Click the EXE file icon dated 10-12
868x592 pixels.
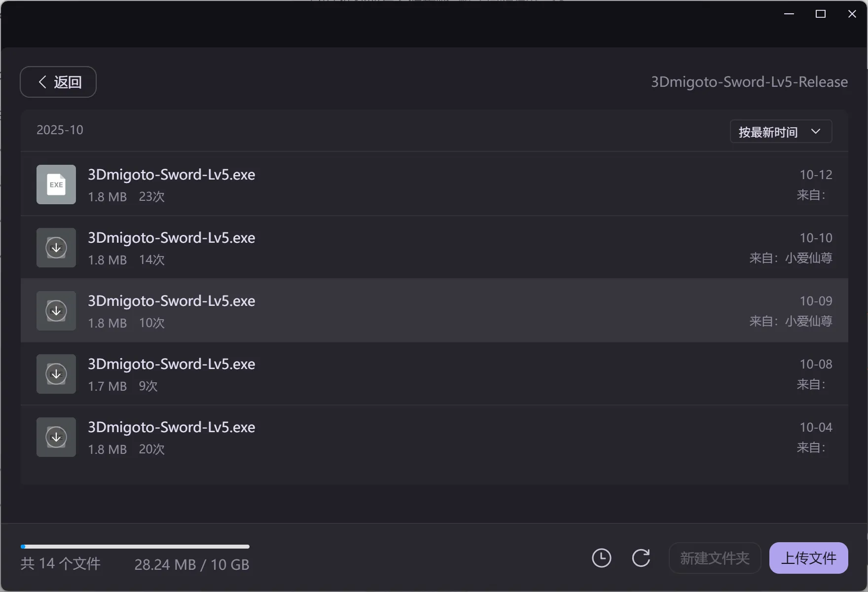tap(56, 185)
